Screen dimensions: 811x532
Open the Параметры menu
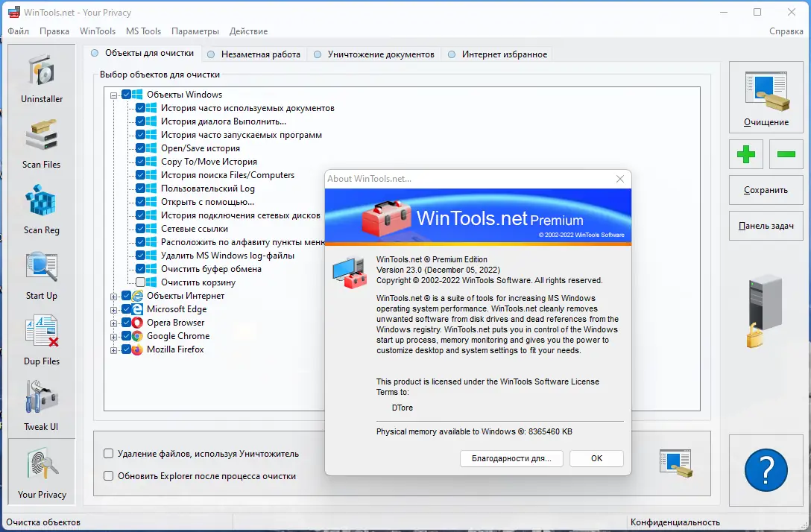(195, 31)
